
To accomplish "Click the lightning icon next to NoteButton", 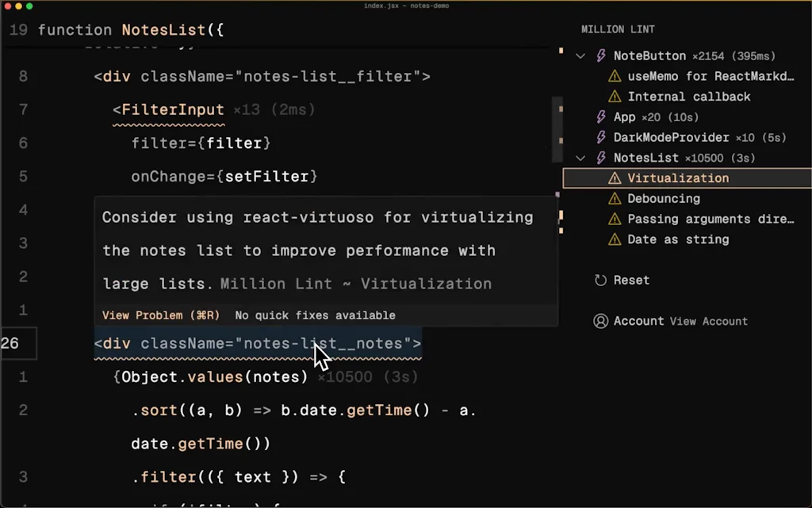I will [600, 55].
